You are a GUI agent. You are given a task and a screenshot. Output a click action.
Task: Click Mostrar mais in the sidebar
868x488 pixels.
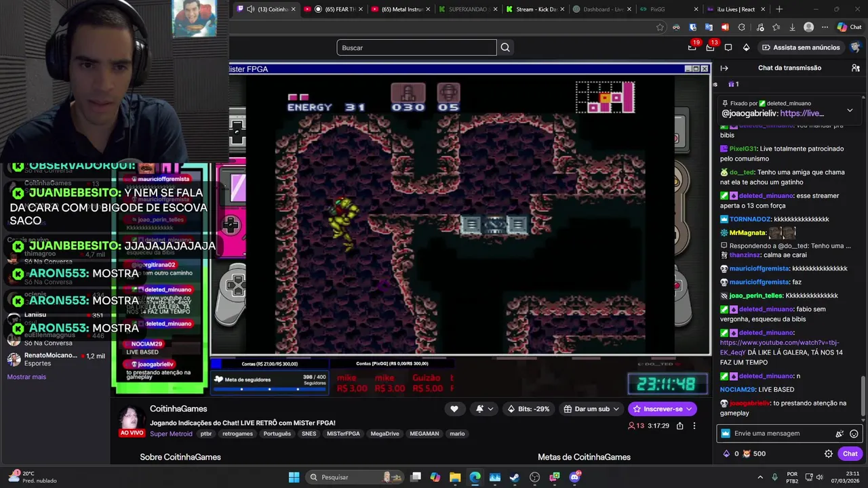26,377
